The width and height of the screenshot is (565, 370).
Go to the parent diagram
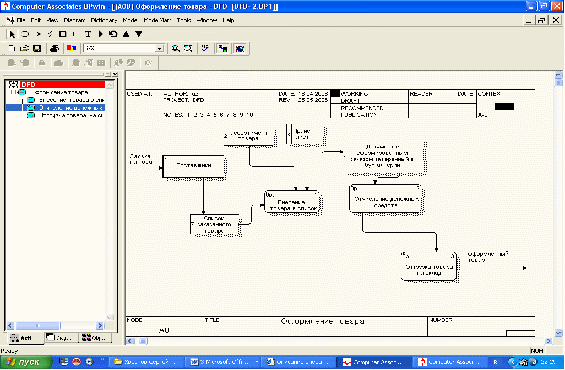pos(126,34)
